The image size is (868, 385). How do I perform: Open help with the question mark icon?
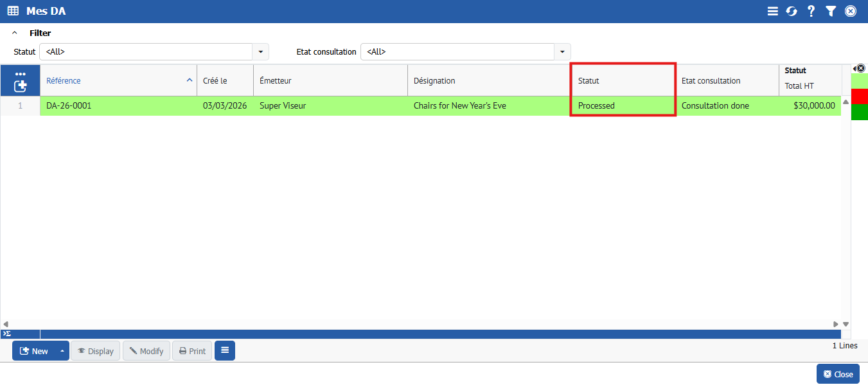(x=811, y=11)
